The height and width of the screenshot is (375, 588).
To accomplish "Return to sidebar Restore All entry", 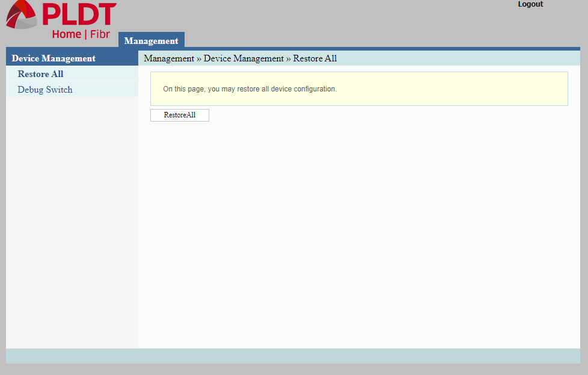I will (40, 74).
